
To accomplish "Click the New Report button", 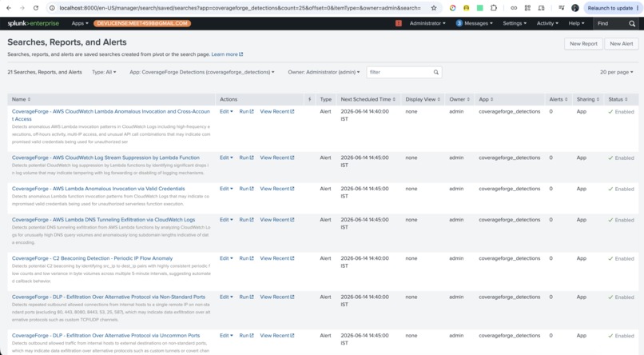I will [x=583, y=43].
